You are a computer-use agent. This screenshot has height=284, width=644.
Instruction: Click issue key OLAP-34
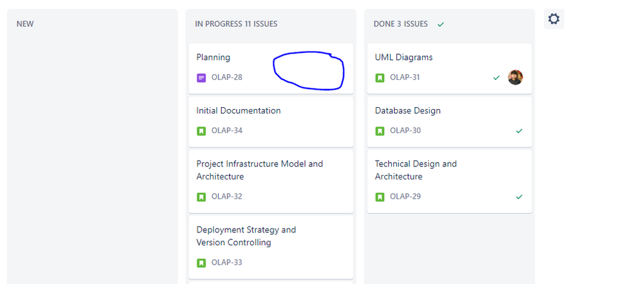227,130
